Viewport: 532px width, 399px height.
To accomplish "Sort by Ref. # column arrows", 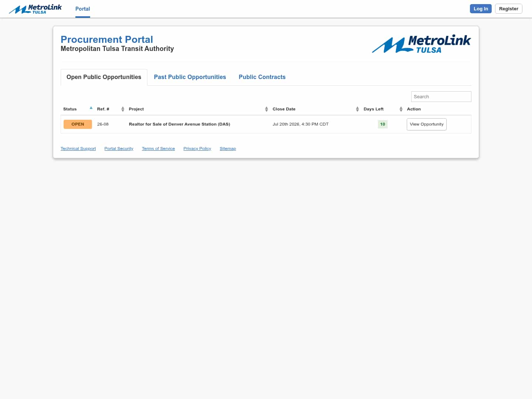I will coord(123,109).
